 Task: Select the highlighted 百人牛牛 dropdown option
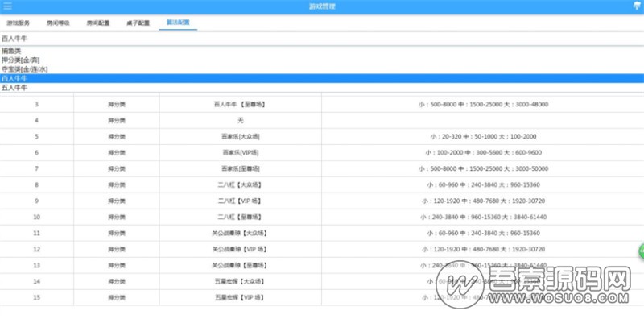tap(322, 78)
